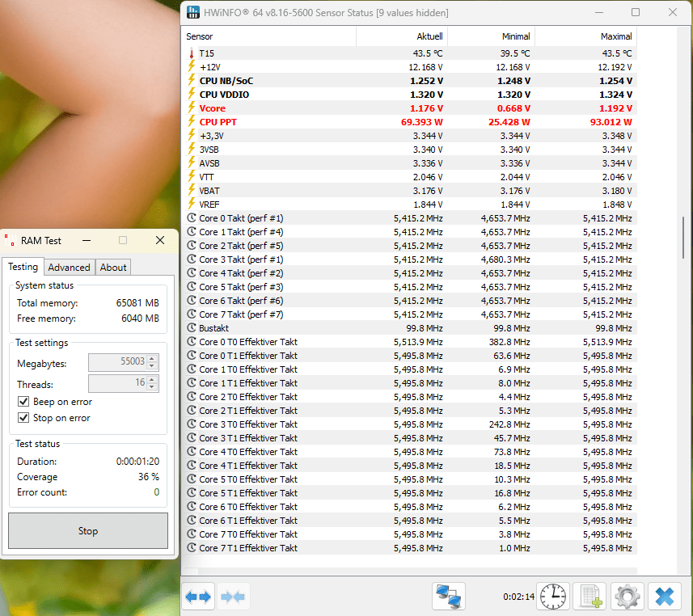Screen dimensions: 693x616
Task: Click the 0:02:14 elapsed time readout
Action: [519, 597]
